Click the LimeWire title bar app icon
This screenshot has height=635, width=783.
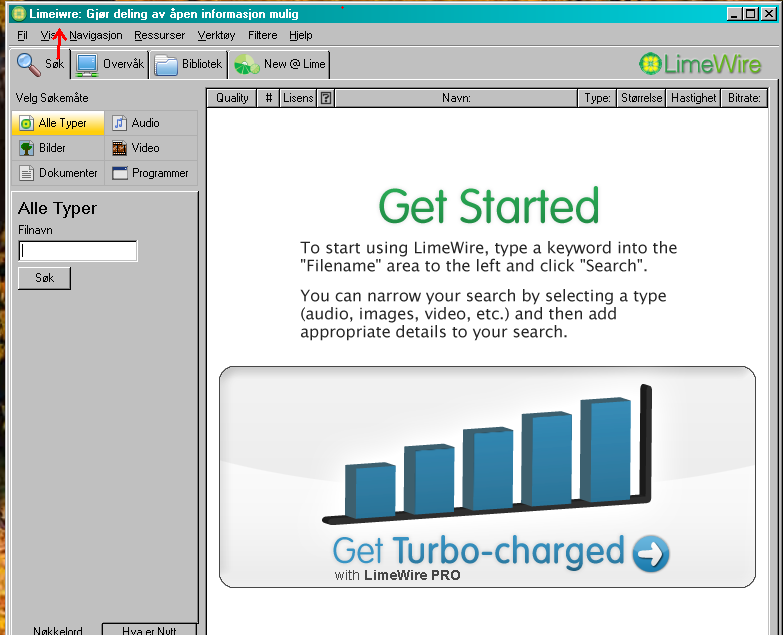click(x=18, y=14)
